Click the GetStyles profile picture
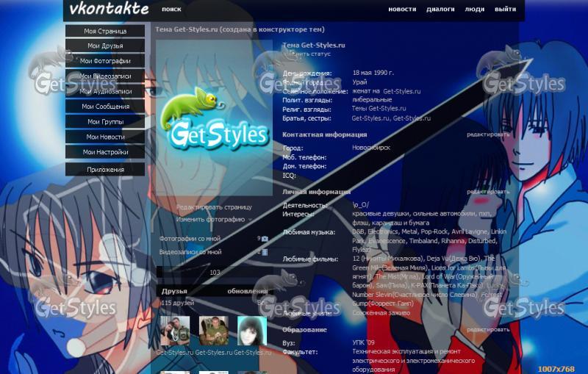Viewport: 588px width, 374px height. pyautogui.click(x=214, y=118)
